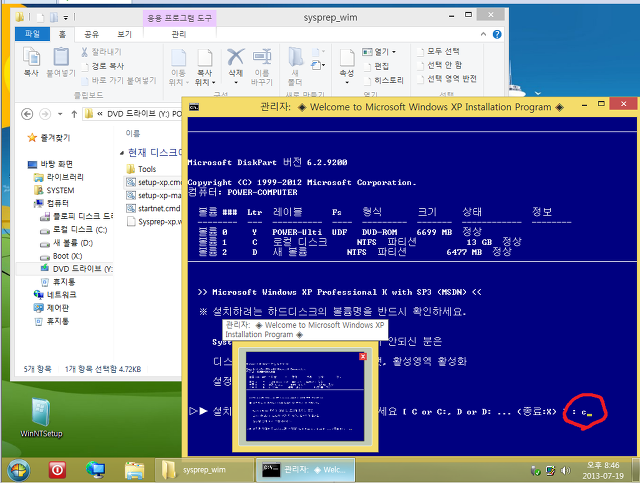Select Computer (컴퓨터) in navigation pane
Image resolution: width=640 pixels, height=483 pixels.
(51, 203)
